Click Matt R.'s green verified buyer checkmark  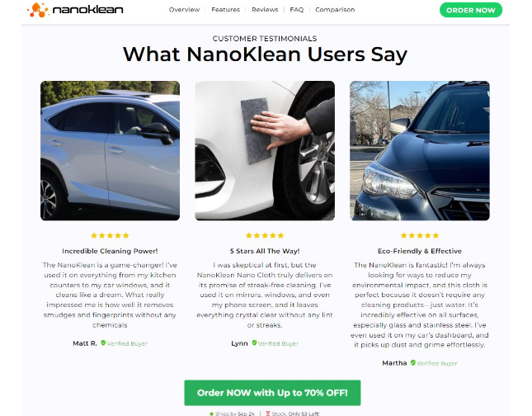(103, 343)
